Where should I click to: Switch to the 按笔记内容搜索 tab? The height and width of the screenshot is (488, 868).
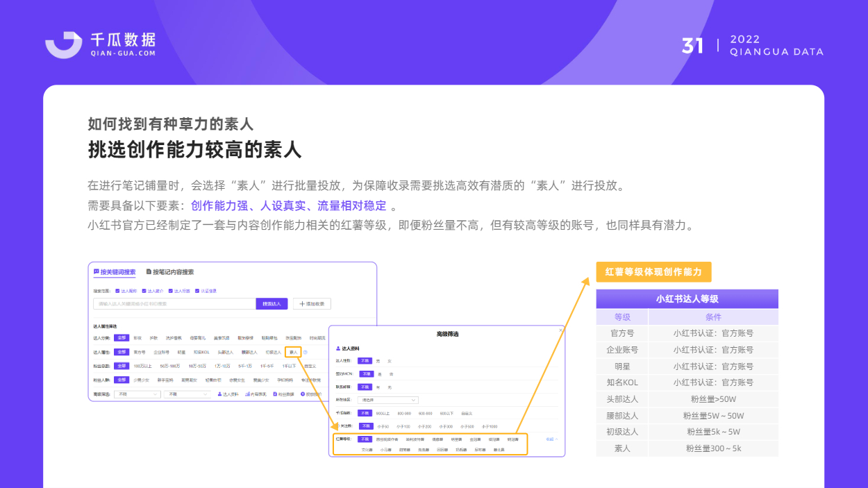(x=170, y=272)
